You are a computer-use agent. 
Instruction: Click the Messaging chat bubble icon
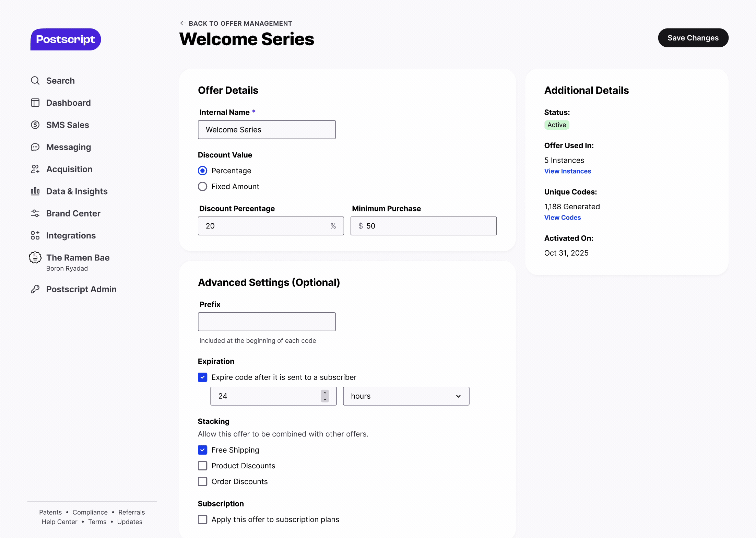35,147
